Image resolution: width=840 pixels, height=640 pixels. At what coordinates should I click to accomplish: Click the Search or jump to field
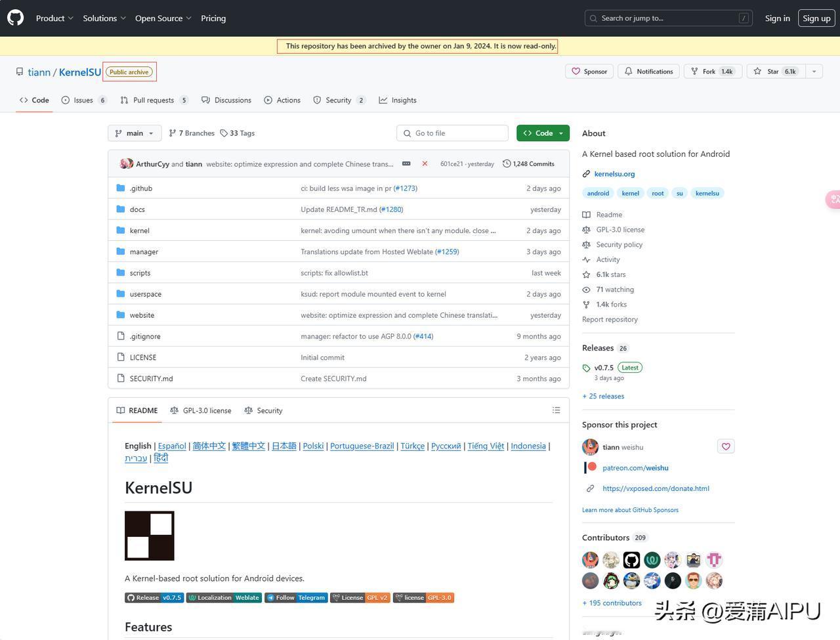669,18
